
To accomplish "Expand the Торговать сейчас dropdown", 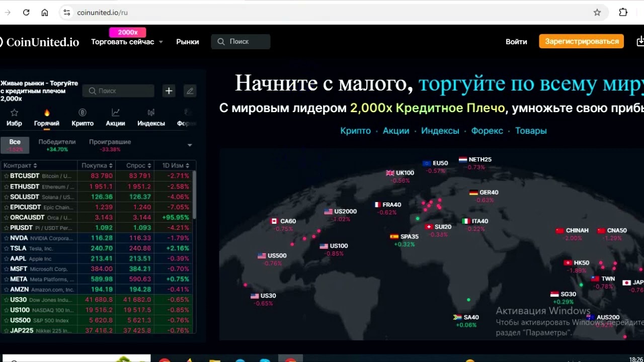I will point(127,42).
